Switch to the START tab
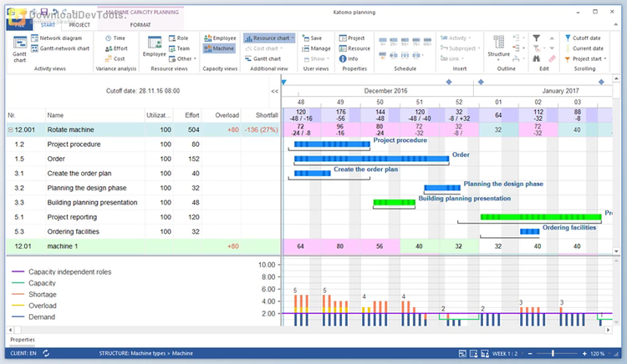This screenshot has width=627, height=364. pyautogui.click(x=48, y=25)
